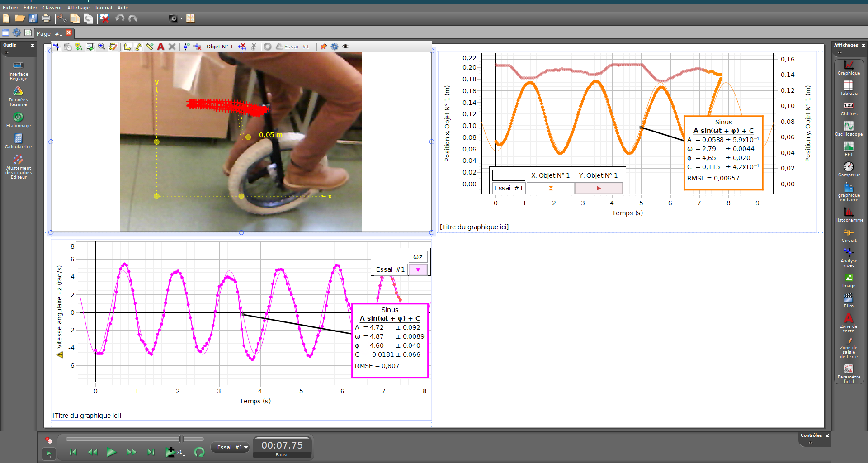Viewport: 868px width, 463px height.
Task: Click the Objet N° 1 label in video toolbar
Action: pos(220,47)
